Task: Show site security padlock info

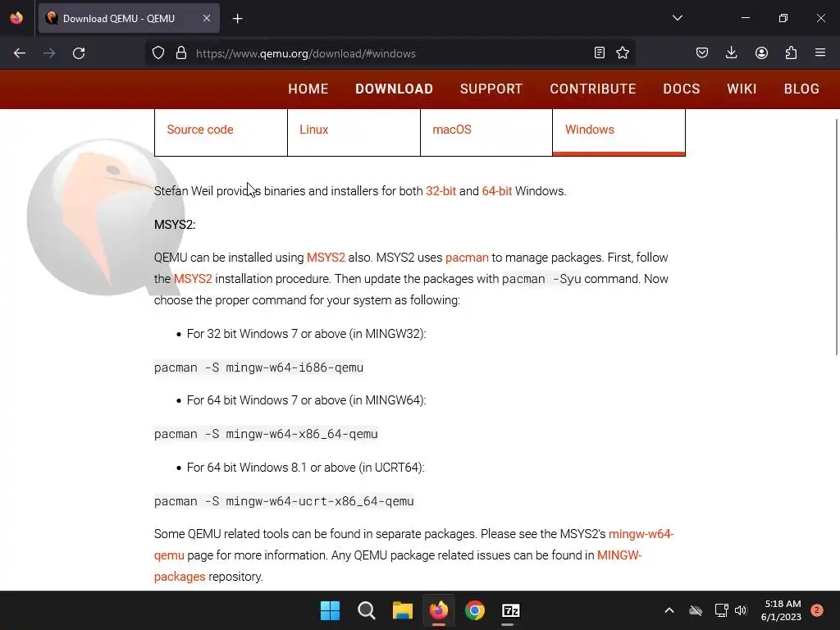Action: tap(181, 53)
